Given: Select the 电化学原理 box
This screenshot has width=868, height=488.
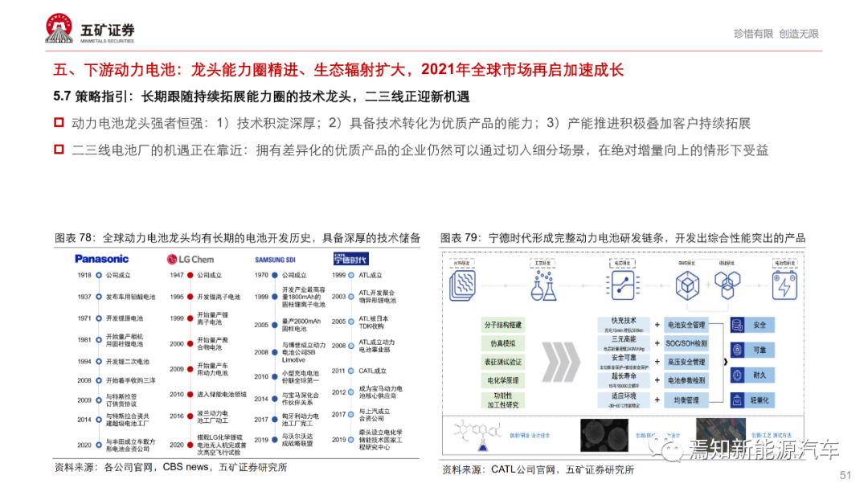Looking at the screenshot, I should click(x=502, y=380).
